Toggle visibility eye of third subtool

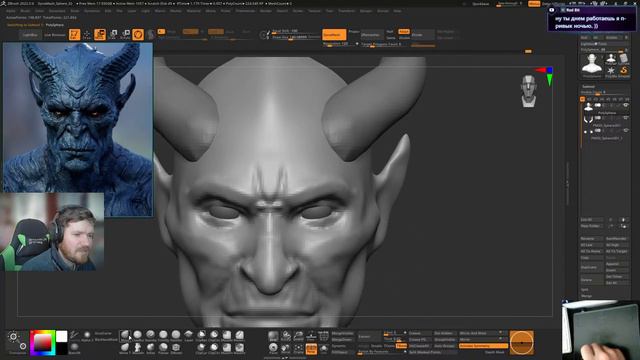tap(626, 130)
